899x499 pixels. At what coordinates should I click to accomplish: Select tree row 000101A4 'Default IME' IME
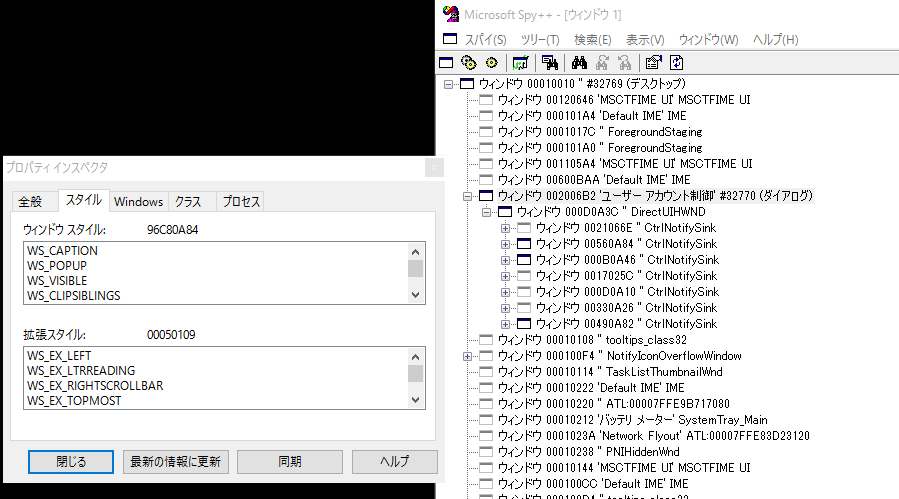click(592, 116)
